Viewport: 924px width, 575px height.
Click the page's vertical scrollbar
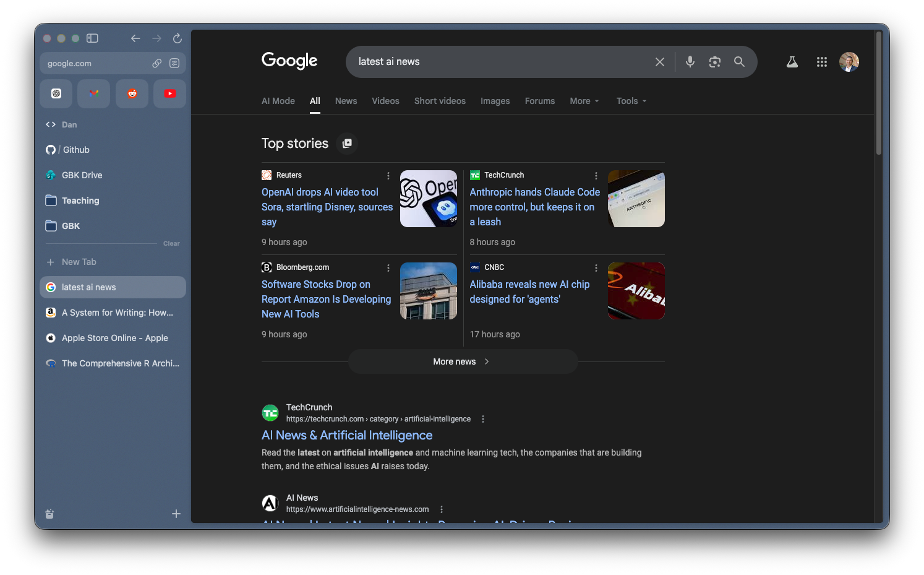tap(878, 93)
